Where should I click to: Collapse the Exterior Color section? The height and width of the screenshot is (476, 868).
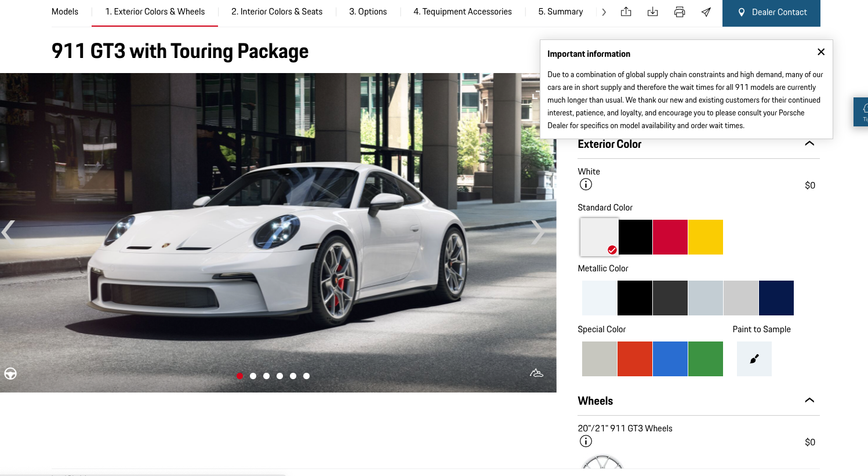point(809,143)
